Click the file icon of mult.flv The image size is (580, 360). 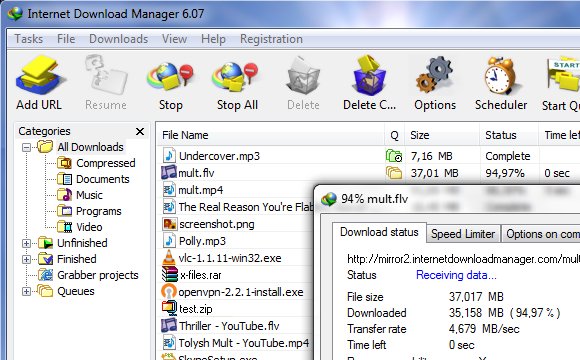pos(169,172)
